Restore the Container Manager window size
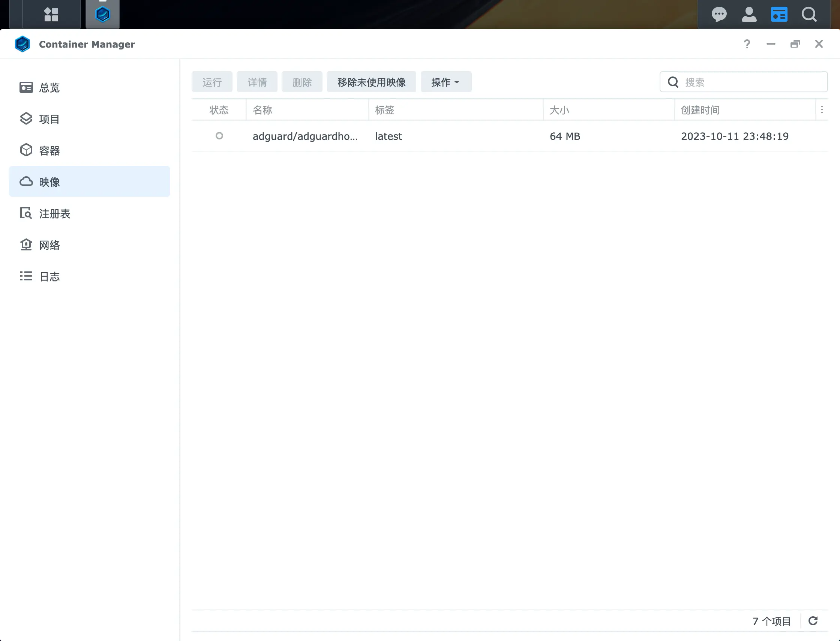The image size is (840, 641). pos(795,44)
